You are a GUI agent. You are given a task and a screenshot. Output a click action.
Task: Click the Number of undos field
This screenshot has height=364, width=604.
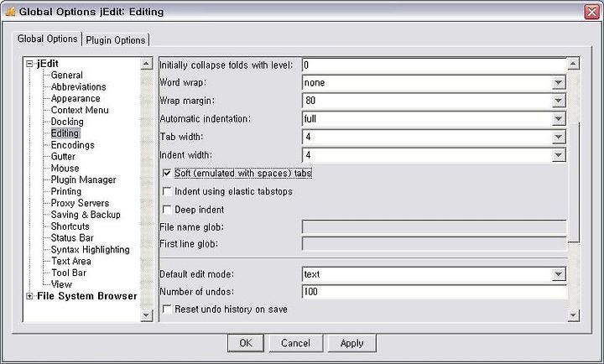click(435, 292)
